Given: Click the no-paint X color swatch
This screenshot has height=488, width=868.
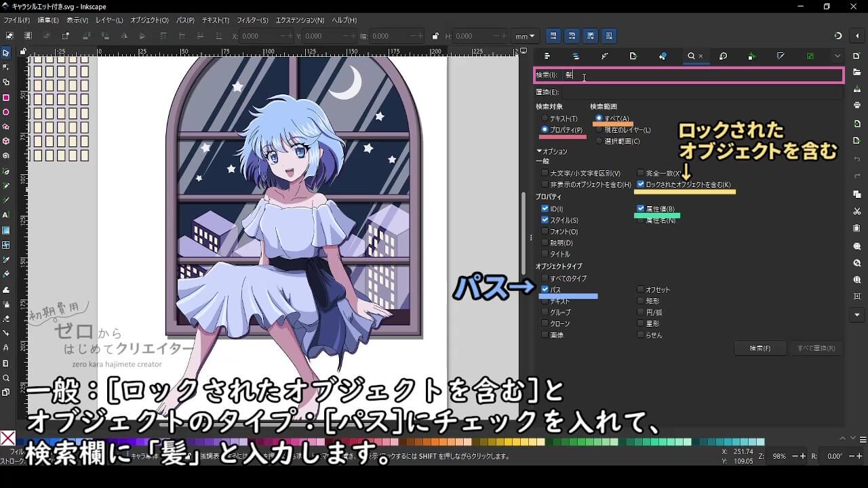Looking at the screenshot, I should pyautogui.click(x=7, y=439).
